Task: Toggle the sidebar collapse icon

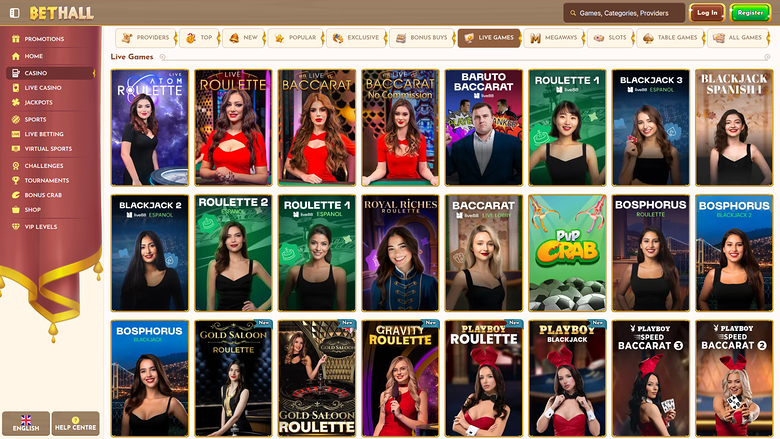Action: point(14,13)
